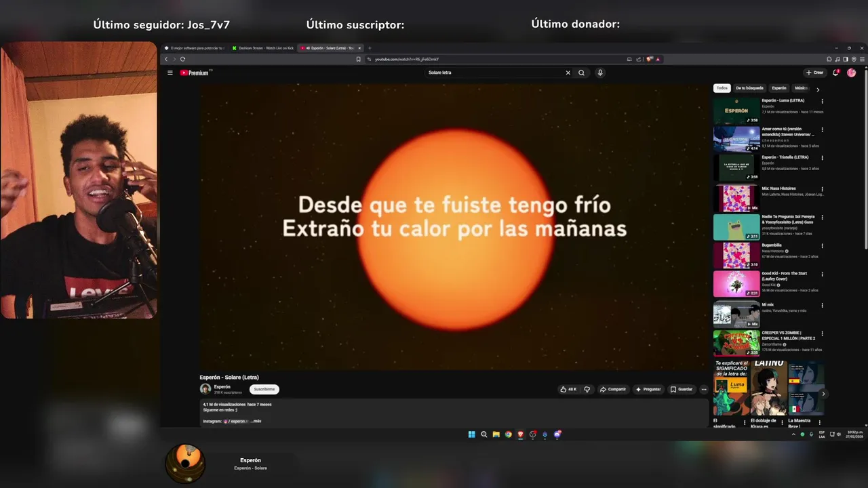Select the 'Esperón' filter chip
The height and width of the screenshot is (488, 868).
coord(779,88)
